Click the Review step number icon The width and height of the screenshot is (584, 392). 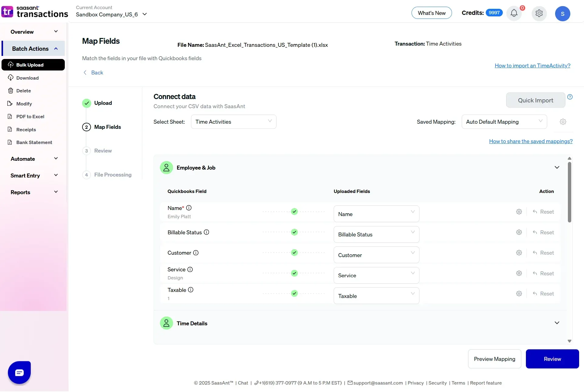click(86, 151)
